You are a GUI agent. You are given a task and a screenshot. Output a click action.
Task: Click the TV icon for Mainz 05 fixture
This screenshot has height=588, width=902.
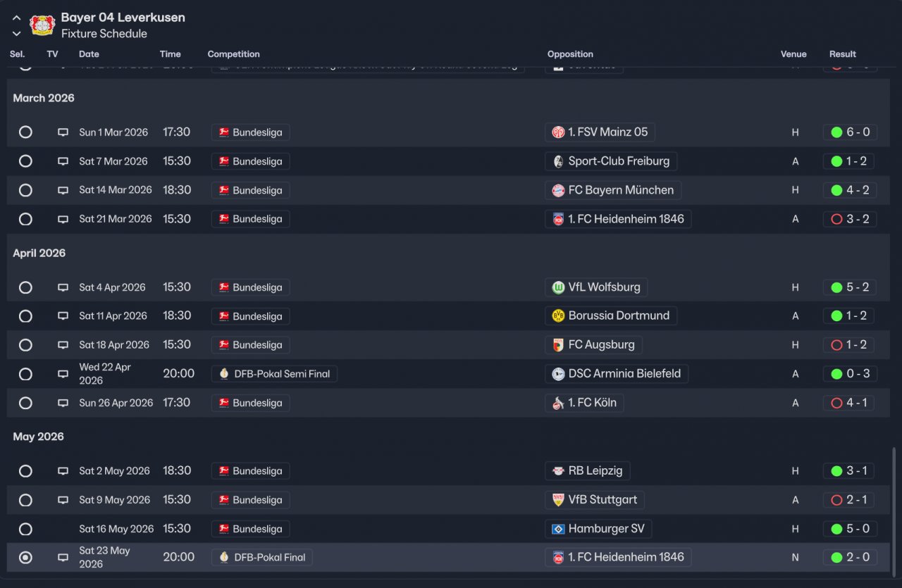click(x=63, y=132)
